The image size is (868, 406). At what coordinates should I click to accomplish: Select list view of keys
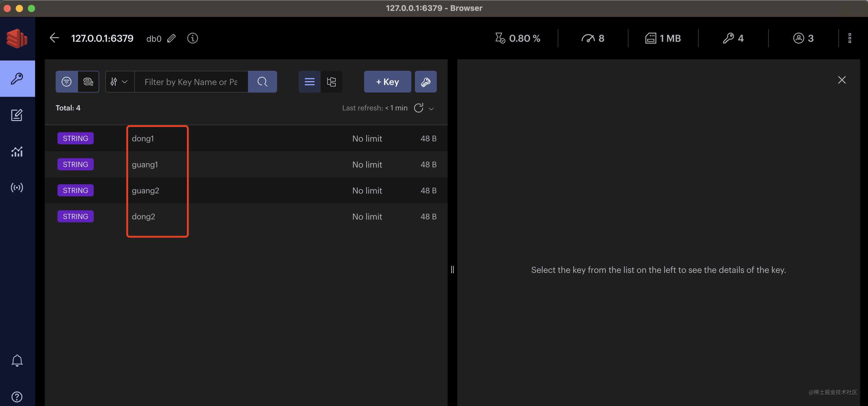coord(309,82)
